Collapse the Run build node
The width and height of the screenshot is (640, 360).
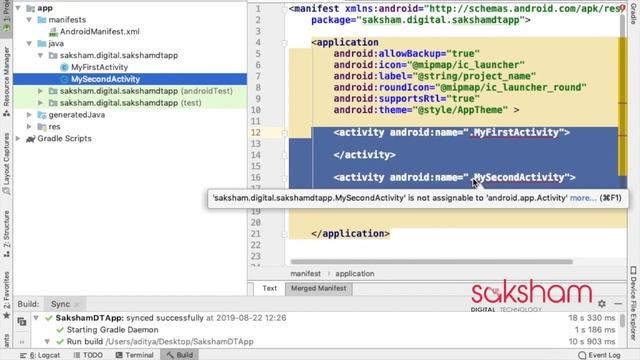(x=47, y=341)
